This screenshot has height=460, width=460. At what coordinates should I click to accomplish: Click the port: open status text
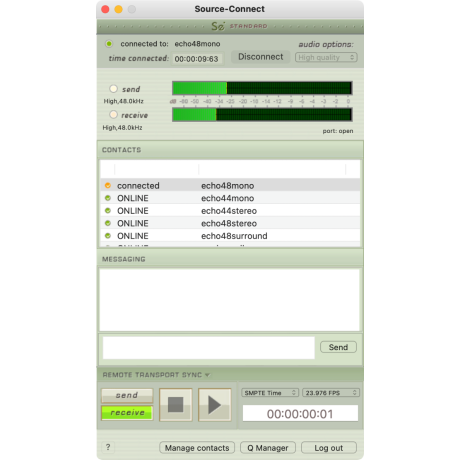pyautogui.click(x=338, y=131)
